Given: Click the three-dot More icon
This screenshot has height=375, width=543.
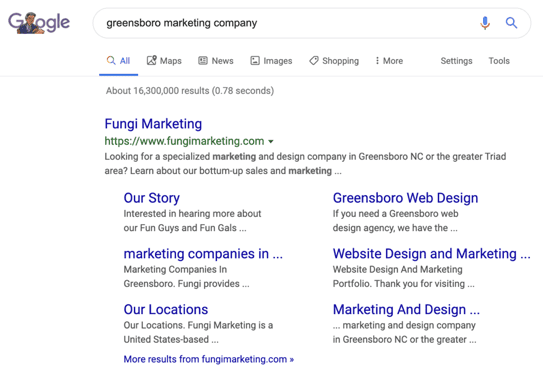Looking at the screenshot, I should tap(377, 61).
